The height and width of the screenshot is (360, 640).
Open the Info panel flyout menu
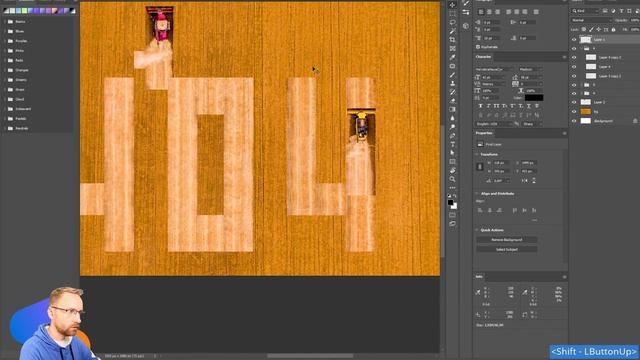pos(564,277)
